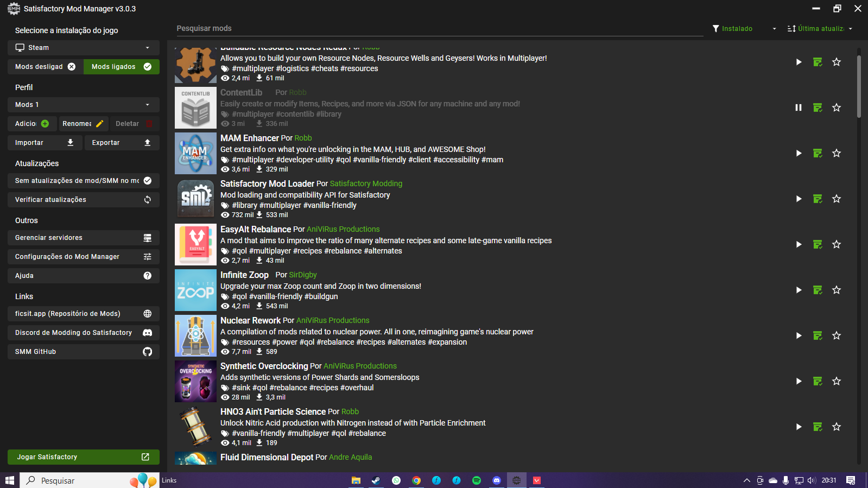The height and width of the screenshot is (488, 868).
Task: Click Verificar atualizações
Action: pos(84,200)
